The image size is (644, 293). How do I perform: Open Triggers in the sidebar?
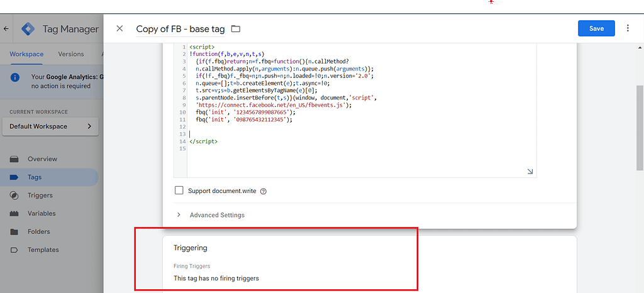(40, 196)
